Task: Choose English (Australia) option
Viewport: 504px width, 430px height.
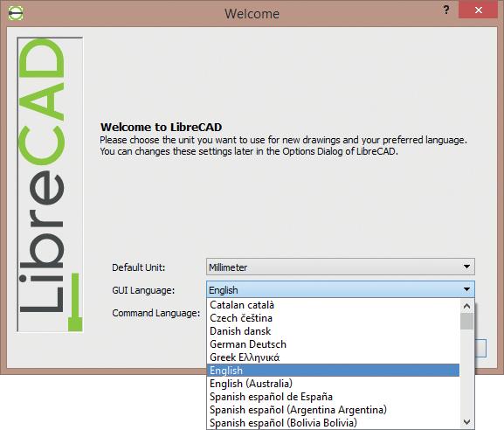Action: point(334,384)
